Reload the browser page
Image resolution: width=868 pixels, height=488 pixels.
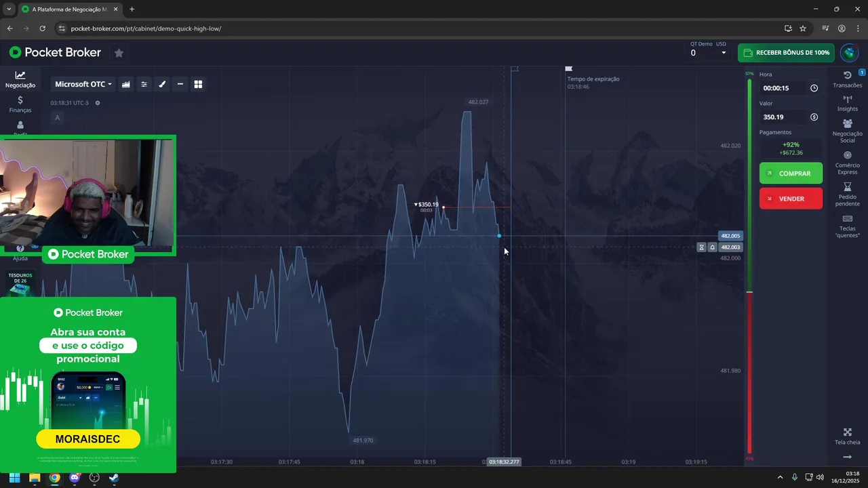pos(42,28)
